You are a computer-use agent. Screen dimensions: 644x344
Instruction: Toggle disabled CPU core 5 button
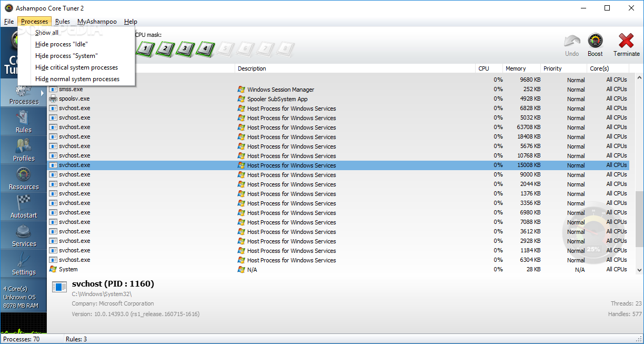[225, 50]
